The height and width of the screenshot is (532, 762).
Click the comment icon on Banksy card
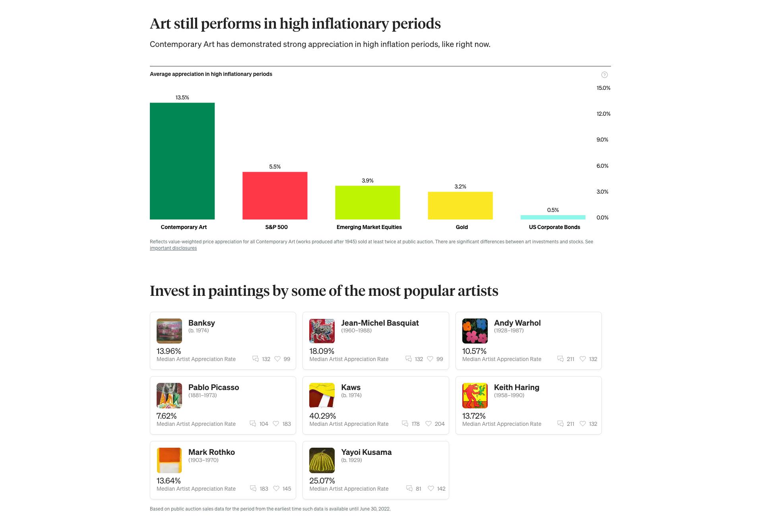(256, 359)
